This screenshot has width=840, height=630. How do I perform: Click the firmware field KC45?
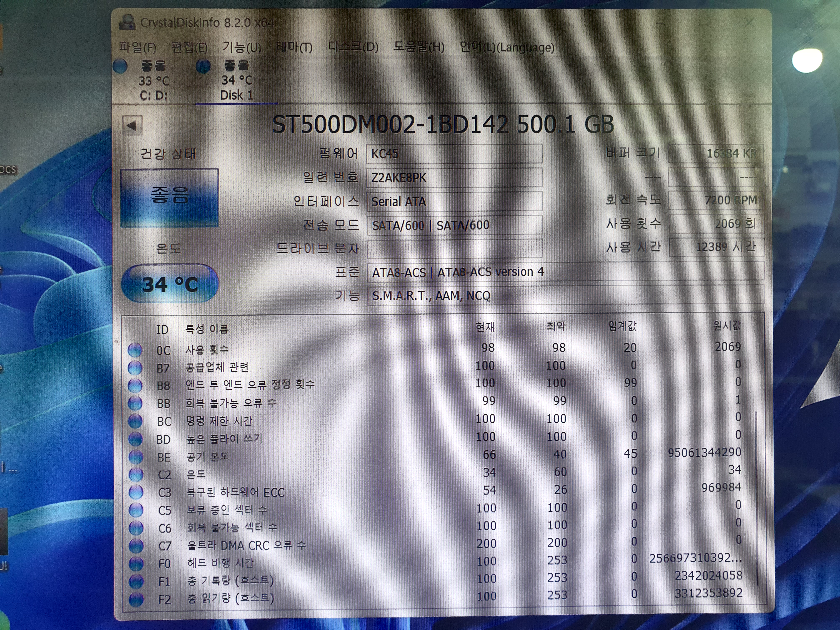(455, 154)
